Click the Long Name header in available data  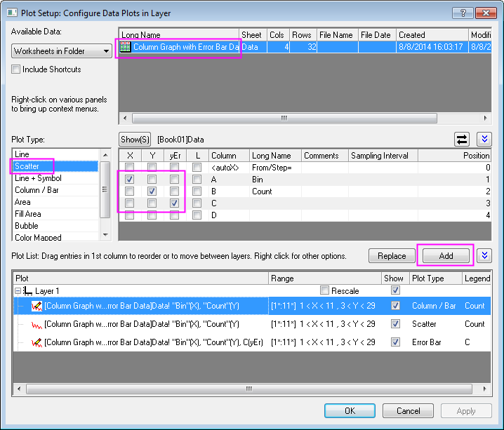179,34
